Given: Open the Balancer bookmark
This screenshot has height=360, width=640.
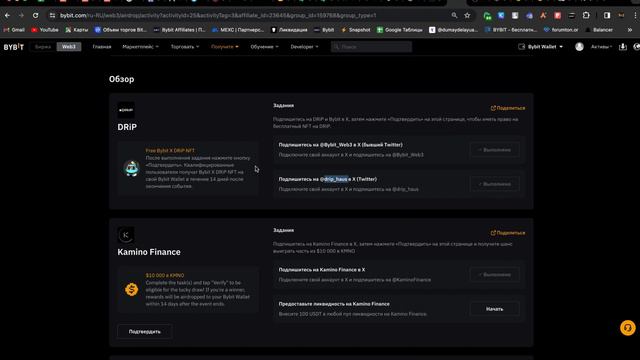Looking at the screenshot, I should (599, 30).
